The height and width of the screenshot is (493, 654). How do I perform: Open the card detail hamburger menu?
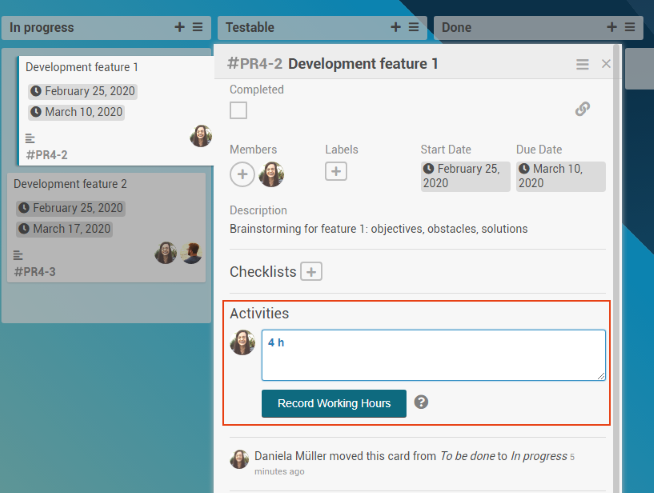tap(582, 64)
